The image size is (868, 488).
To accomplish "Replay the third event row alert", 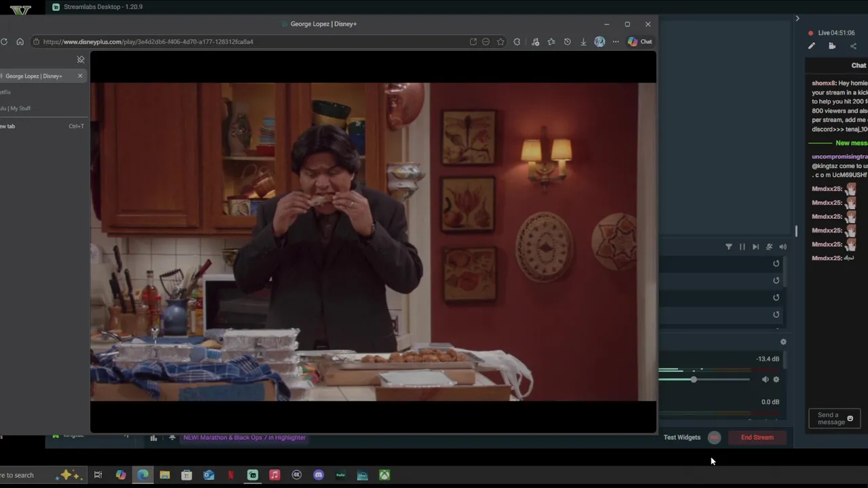I will [776, 298].
